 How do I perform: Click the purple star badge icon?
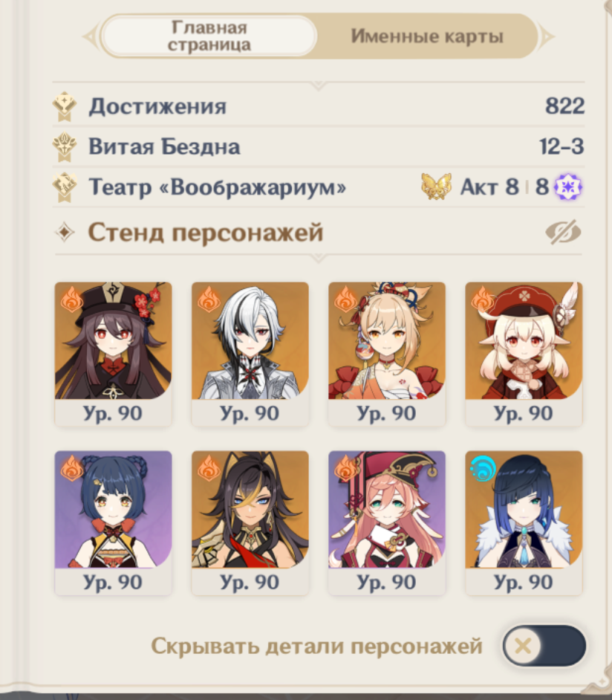click(x=568, y=187)
